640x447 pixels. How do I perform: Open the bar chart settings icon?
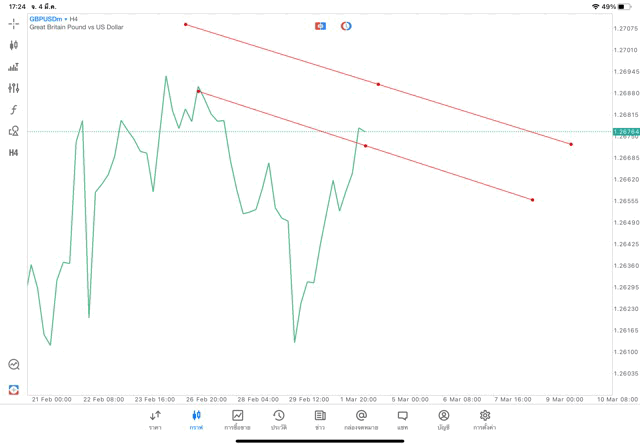pos(14,67)
